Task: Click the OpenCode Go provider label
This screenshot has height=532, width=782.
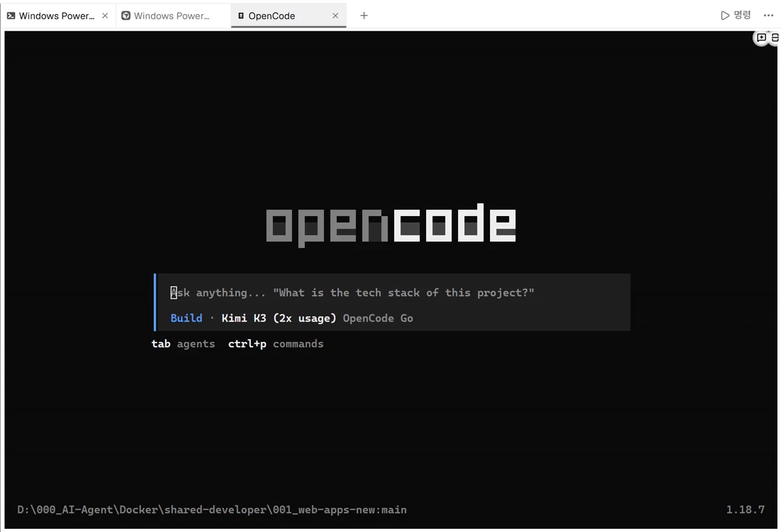Action: 378,318
